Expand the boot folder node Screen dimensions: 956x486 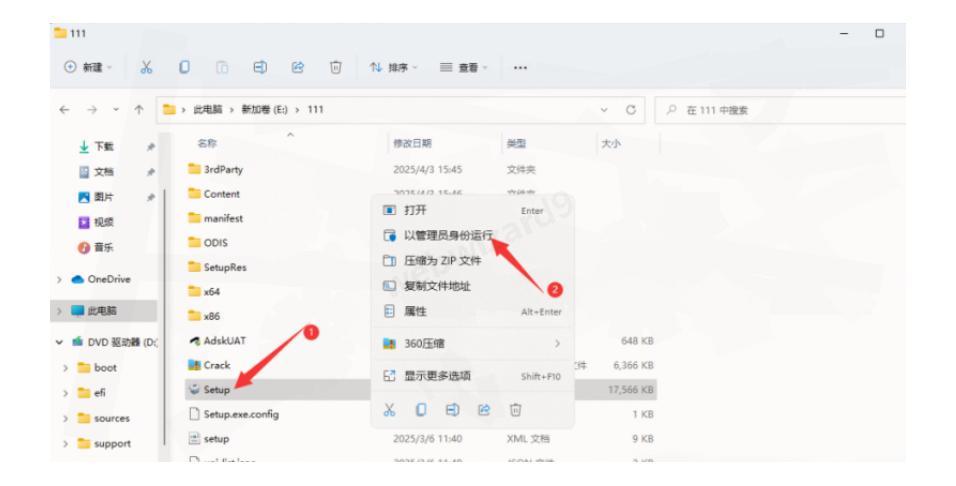[65, 368]
